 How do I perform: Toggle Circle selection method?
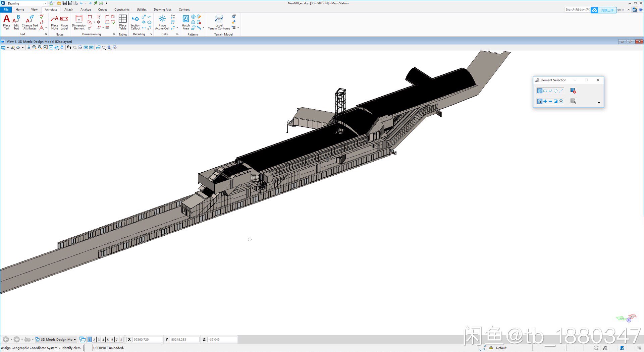[556, 91]
